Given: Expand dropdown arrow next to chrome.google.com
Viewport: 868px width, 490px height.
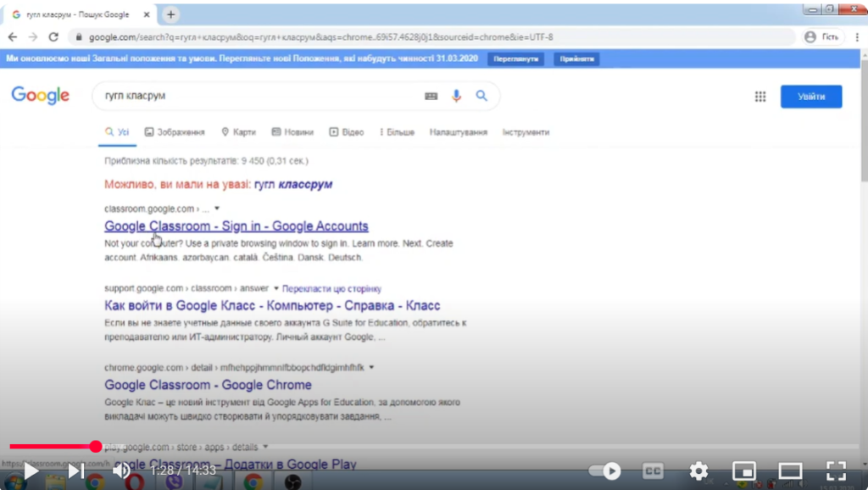Looking at the screenshot, I should pyautogui.click(x=371, y=368).
